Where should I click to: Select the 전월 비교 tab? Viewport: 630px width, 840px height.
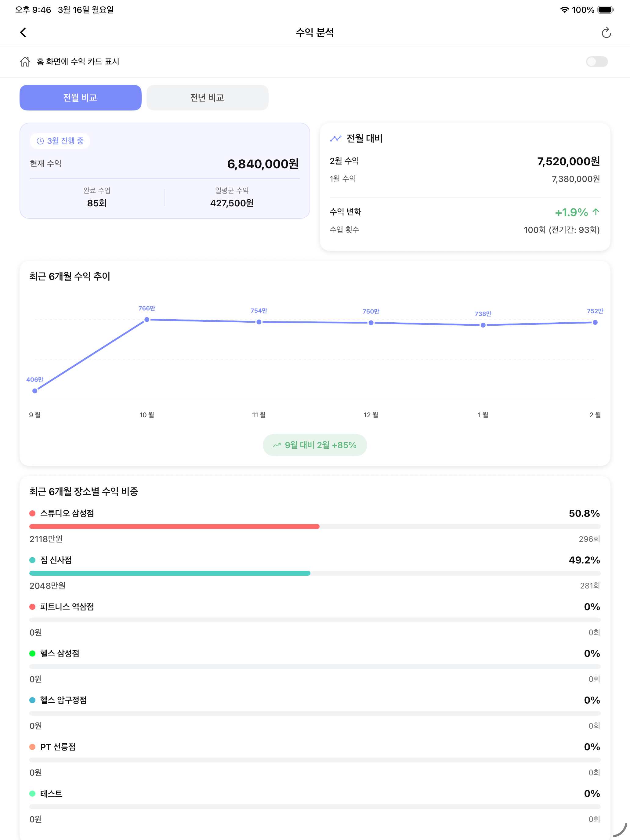pos(81,98)
